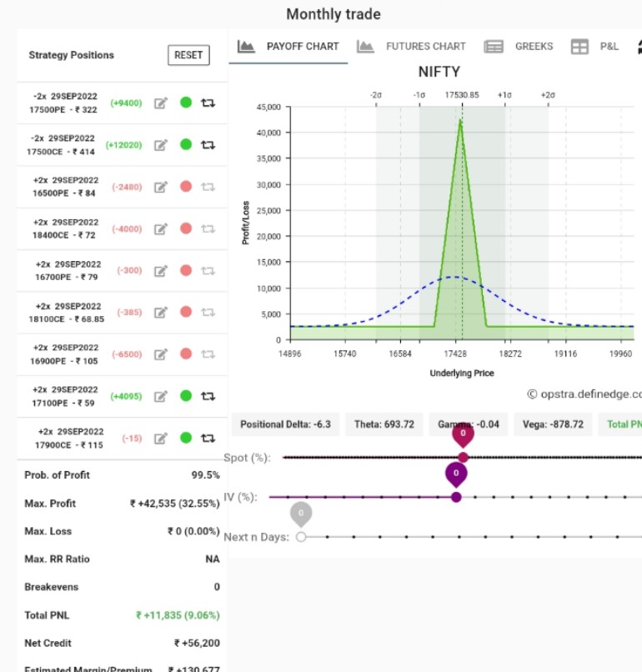Click the Total PNL value ₹ +11,835
The height and width of the screenshot is (672, 642).
tap(178, 615)
